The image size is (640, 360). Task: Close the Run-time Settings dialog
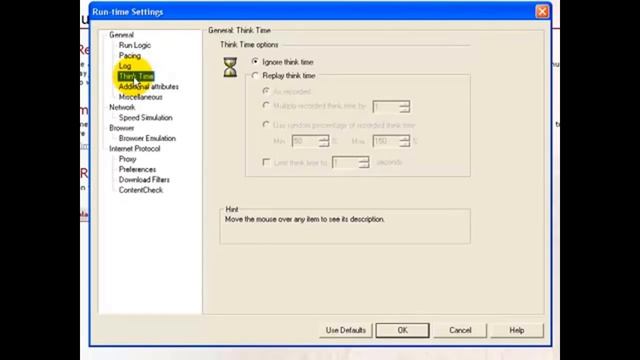click(542, 11)
